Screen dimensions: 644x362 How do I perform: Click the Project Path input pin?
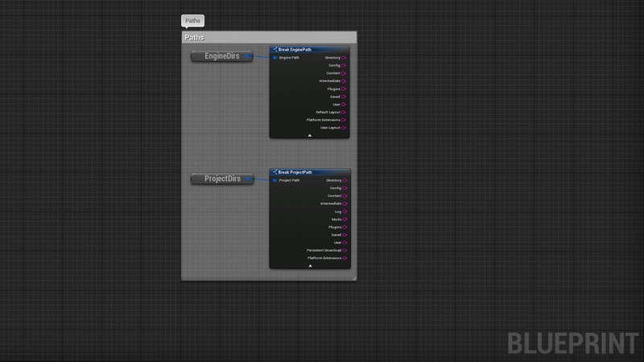(x=275, y=180)
